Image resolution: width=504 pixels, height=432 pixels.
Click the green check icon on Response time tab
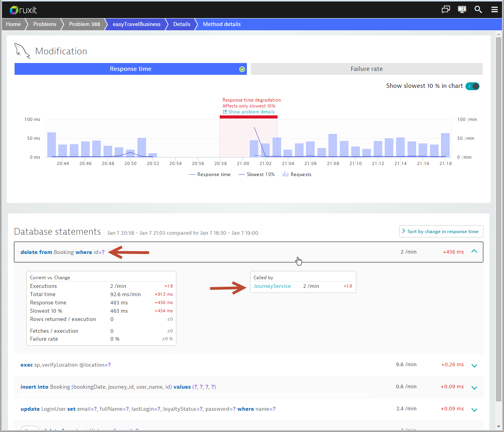click(x=242, y=69)
